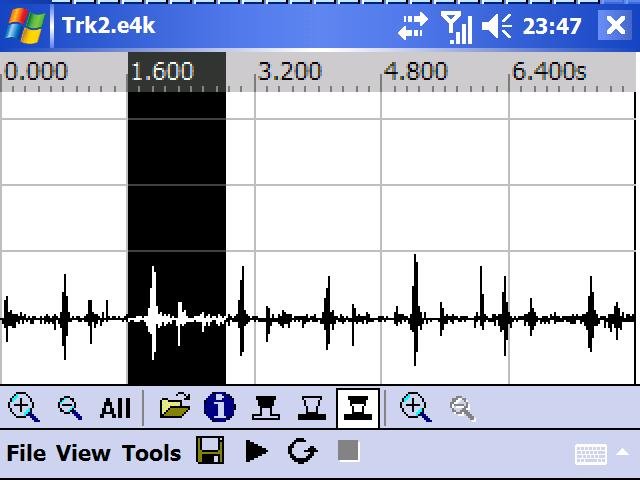Adjust volume via the speaker icon
The width and height of the screenshot is (640, 480).
(x=497, y=26)
